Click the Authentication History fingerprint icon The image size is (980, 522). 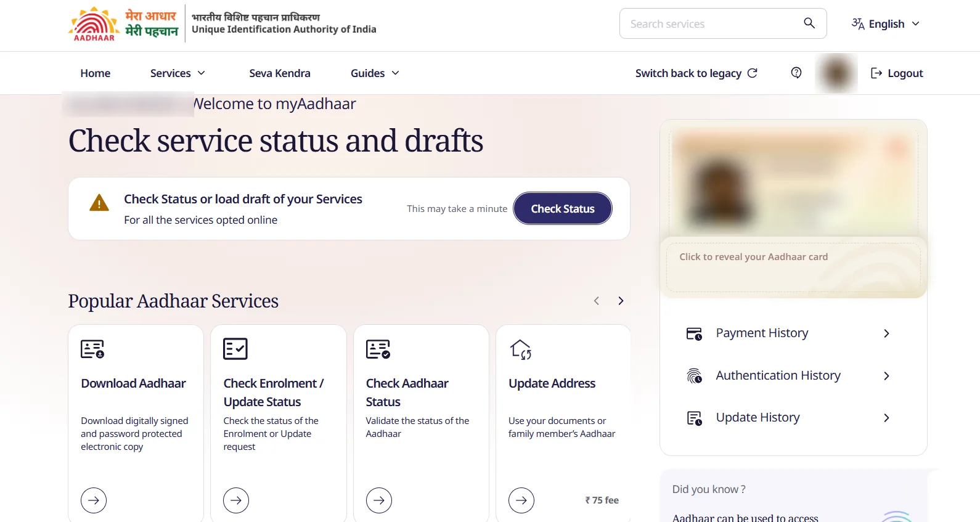pyautogui.click(x=695, y=376)
